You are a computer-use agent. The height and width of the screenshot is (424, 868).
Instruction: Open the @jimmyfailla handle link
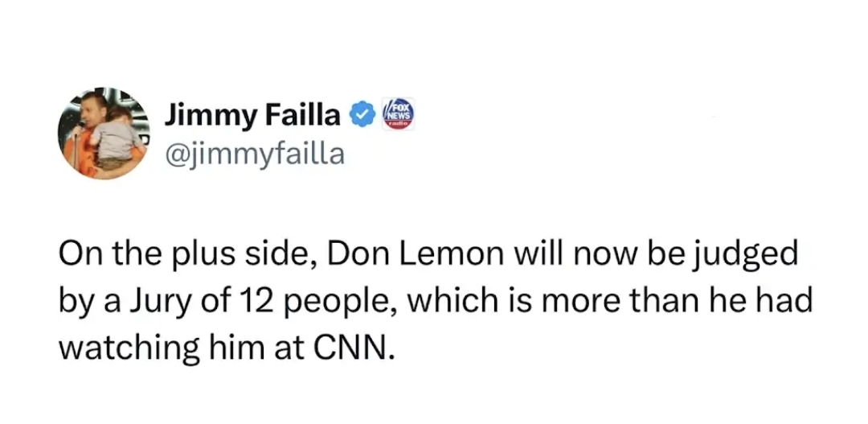point(254,152)
